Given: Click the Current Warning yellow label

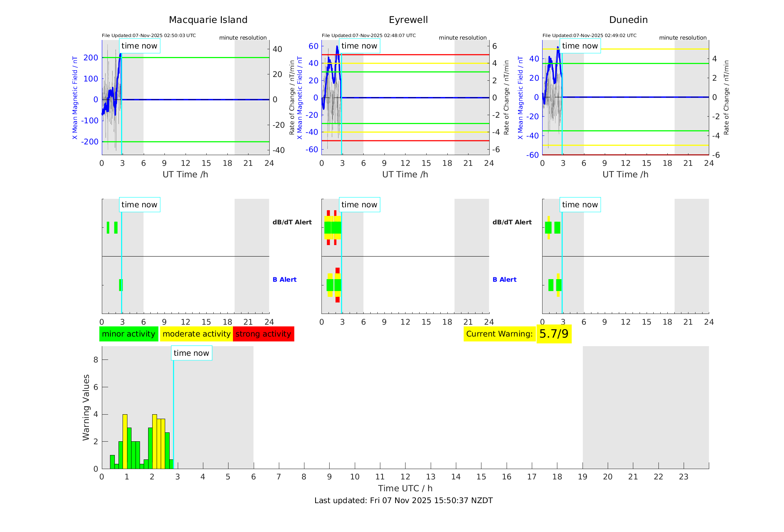Looking at the screenshot, I should [x=499, y=334].
